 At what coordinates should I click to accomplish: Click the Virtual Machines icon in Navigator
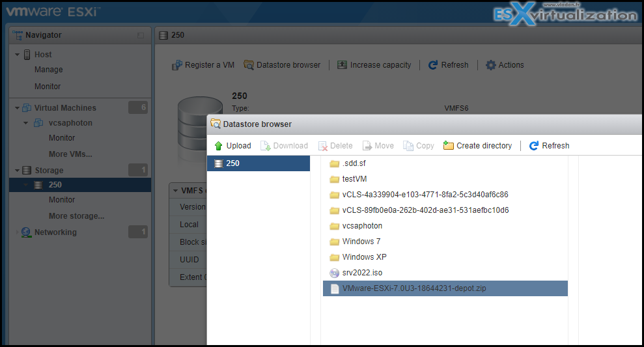click(27, 108)
